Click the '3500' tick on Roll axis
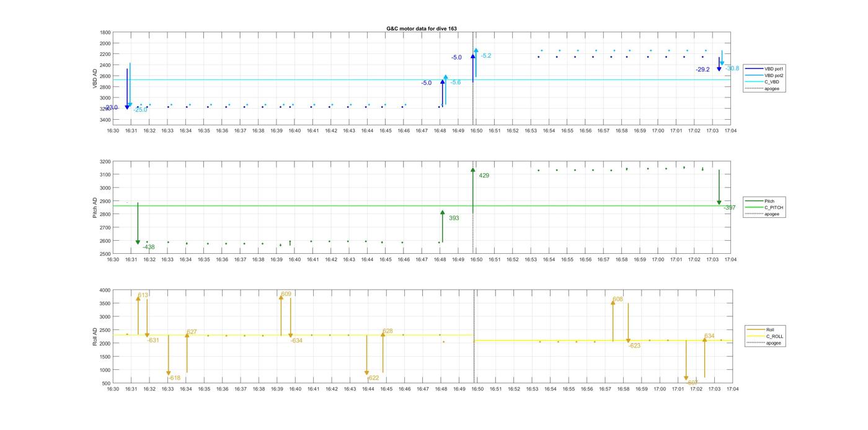 (x=105, y=303)
